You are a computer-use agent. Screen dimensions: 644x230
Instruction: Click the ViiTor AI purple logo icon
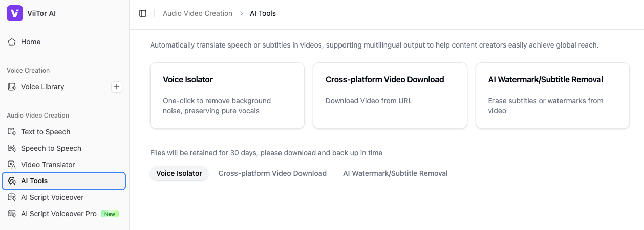coord(15,13)
